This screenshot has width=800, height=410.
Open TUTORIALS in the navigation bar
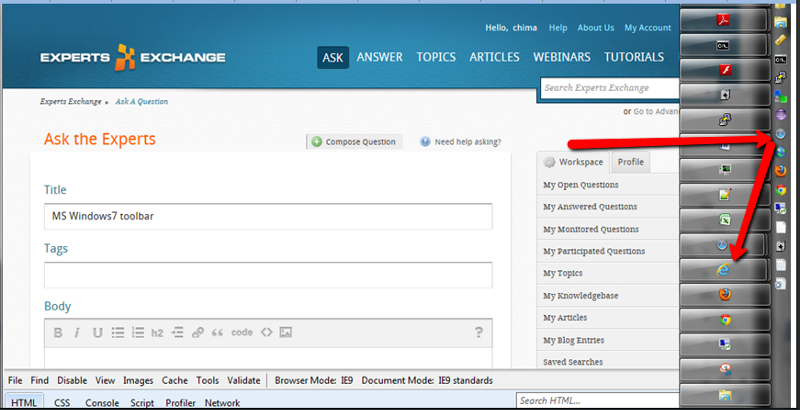(x=634, y=57)
